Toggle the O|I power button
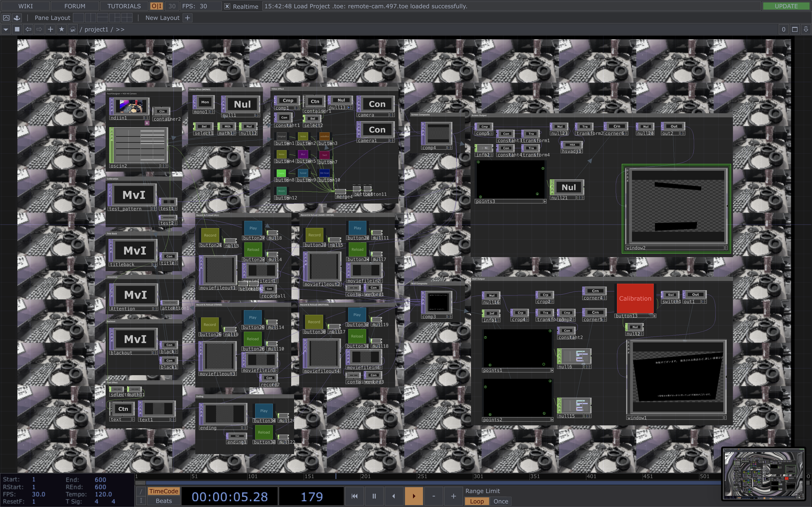Image resolution: width=812 pixels, height=507 pixels. click(x=156, y=6)
